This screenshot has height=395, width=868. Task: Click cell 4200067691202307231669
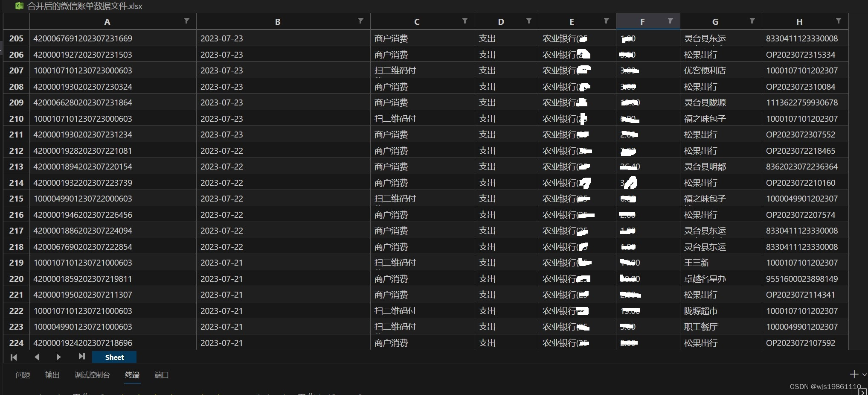tap(113, 38)
